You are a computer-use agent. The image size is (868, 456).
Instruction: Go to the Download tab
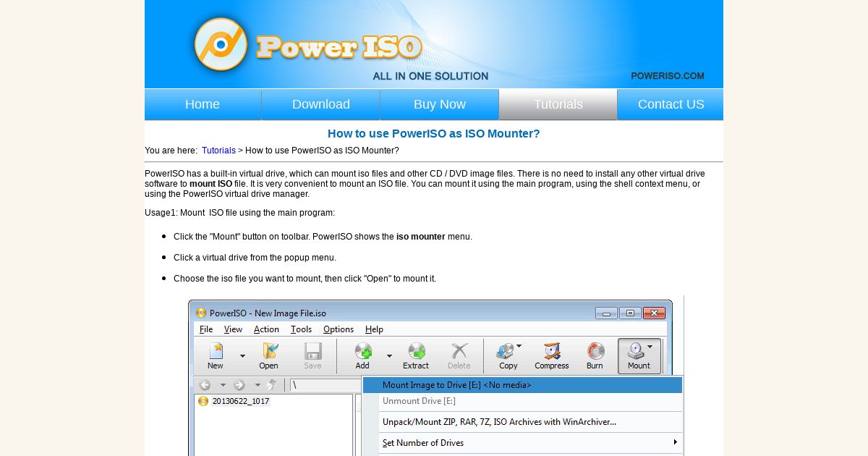[321, 104]
